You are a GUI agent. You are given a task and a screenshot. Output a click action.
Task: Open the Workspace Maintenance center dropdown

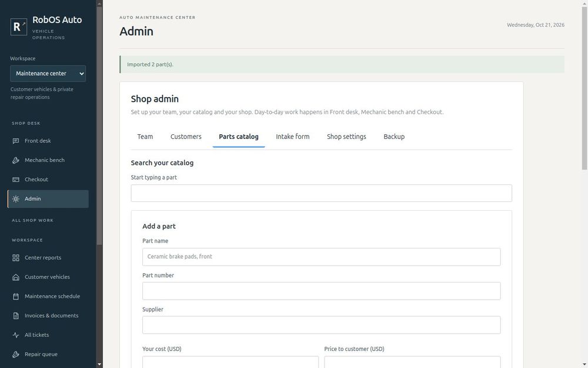pyautogui.click(x=48, y=74)
